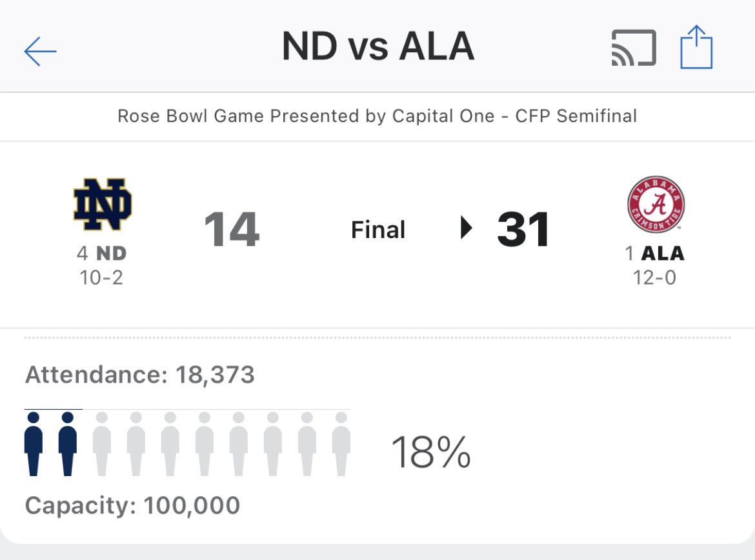Tap the "4 ND" team name

click(x=102, y=254)
